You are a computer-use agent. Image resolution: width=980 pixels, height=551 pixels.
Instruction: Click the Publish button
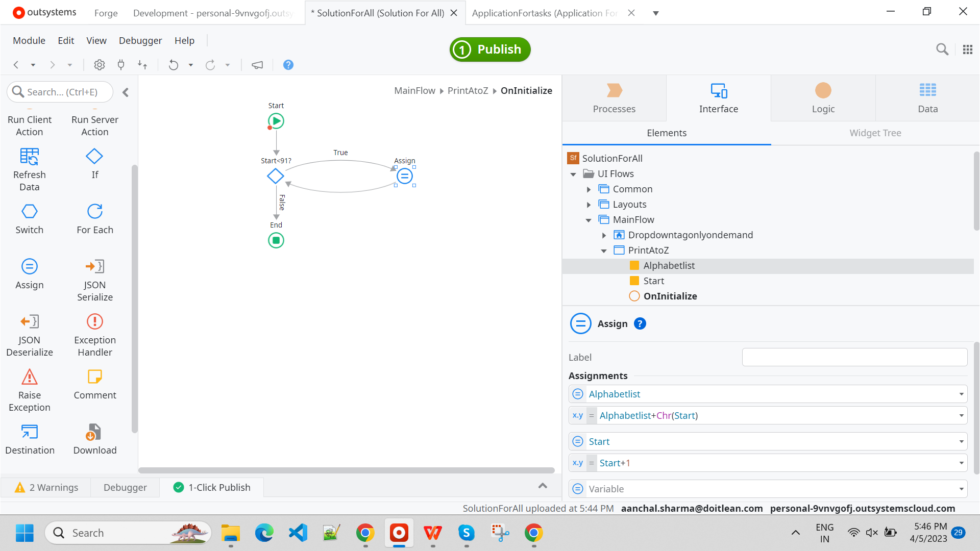click(490, 49)
